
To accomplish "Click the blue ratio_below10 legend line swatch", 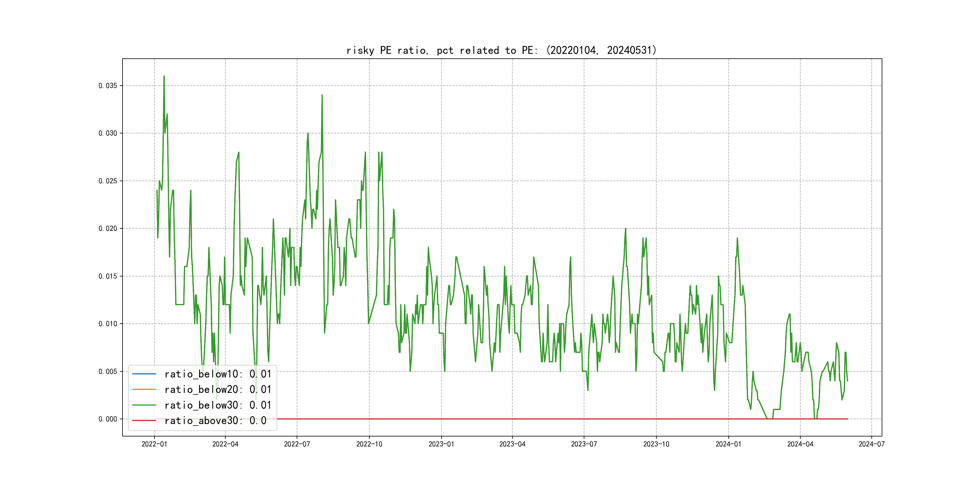I will pos(144,374).
